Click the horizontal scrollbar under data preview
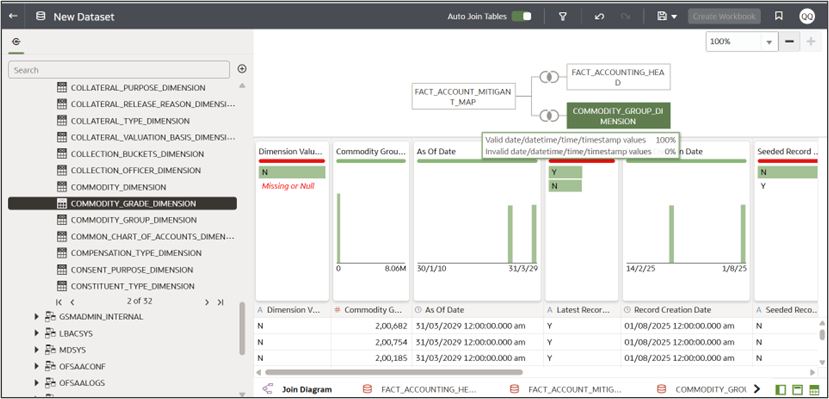The height and width of the screenshot is (399, 829). click(x=394, y=372)
